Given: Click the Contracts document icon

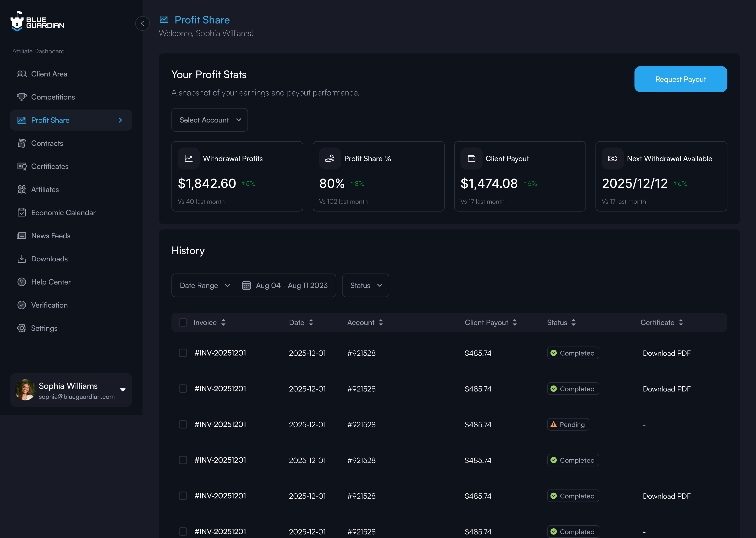Looking at the screenshot, I should [21, 143].
